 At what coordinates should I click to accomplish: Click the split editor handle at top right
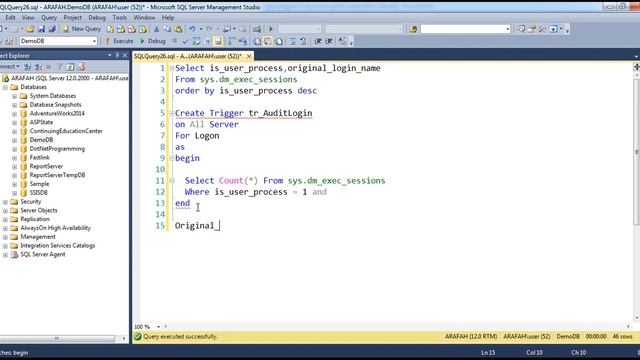pos(636,67)
